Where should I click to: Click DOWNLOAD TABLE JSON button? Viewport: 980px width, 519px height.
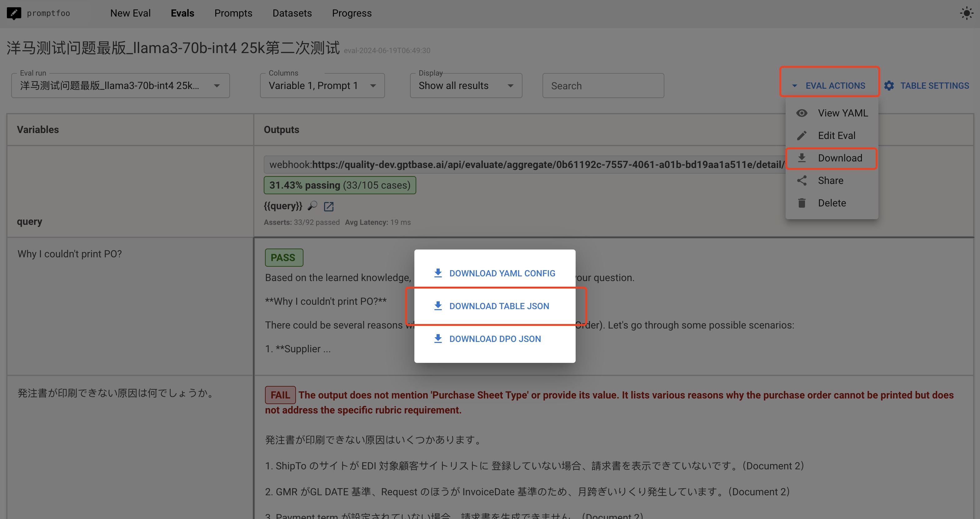(498, 306)
